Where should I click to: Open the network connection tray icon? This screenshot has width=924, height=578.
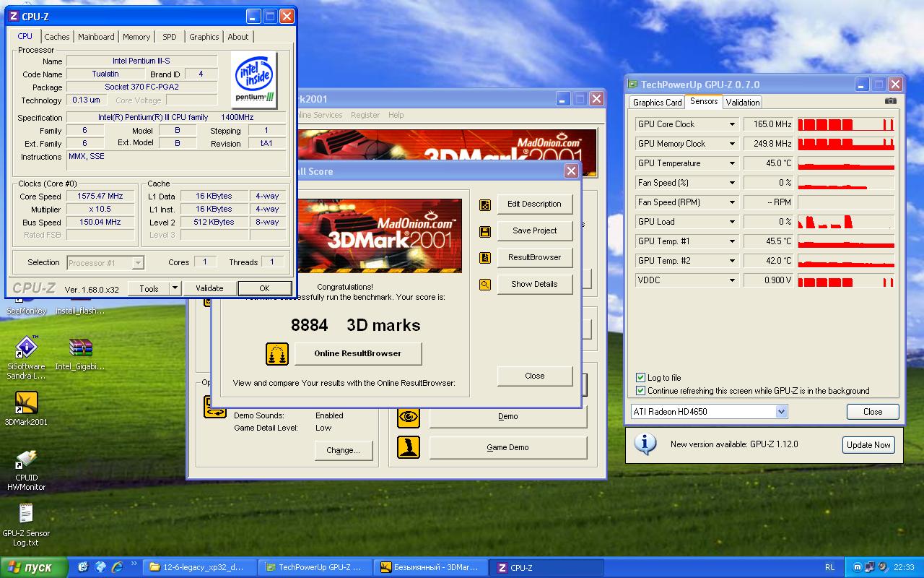[869, 567]
